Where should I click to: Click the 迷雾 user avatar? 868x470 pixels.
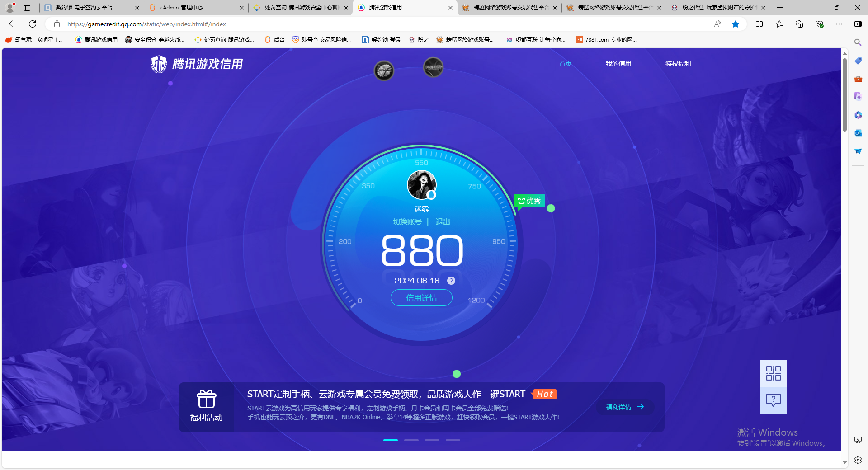[x=421, y=184]
